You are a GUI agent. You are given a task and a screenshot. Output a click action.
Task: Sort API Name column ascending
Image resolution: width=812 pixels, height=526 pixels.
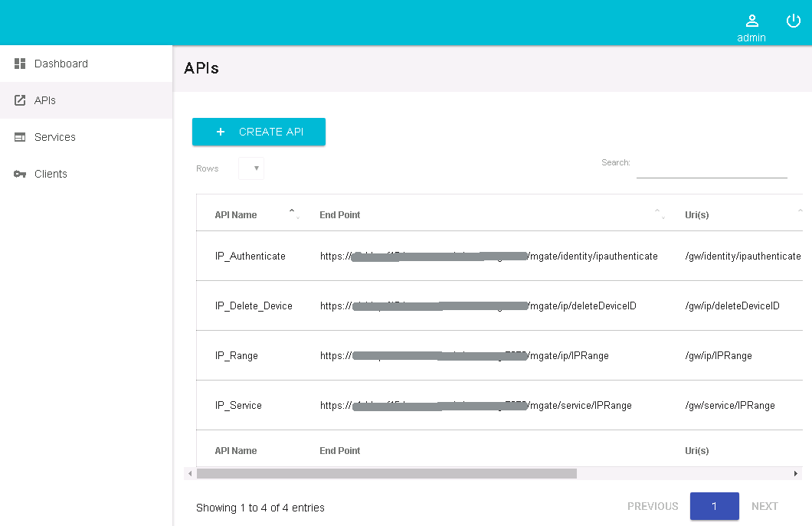coord(292,208)
